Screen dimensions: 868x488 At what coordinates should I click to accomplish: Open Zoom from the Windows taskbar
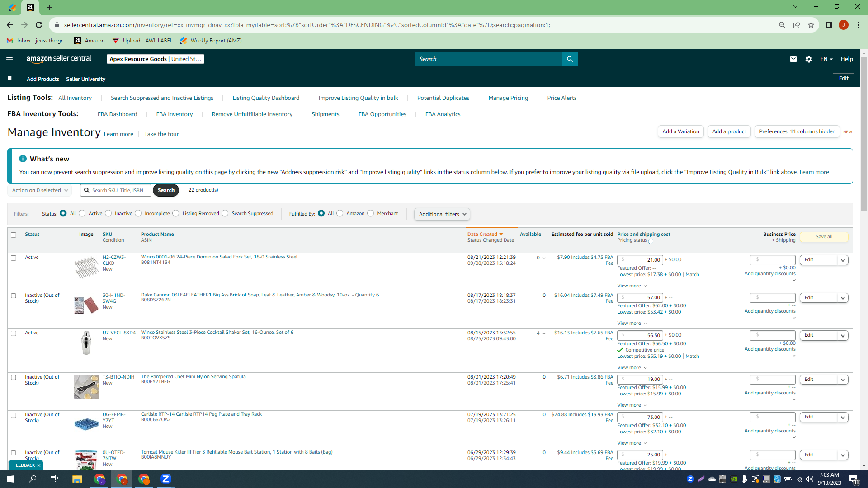[166, 479]
